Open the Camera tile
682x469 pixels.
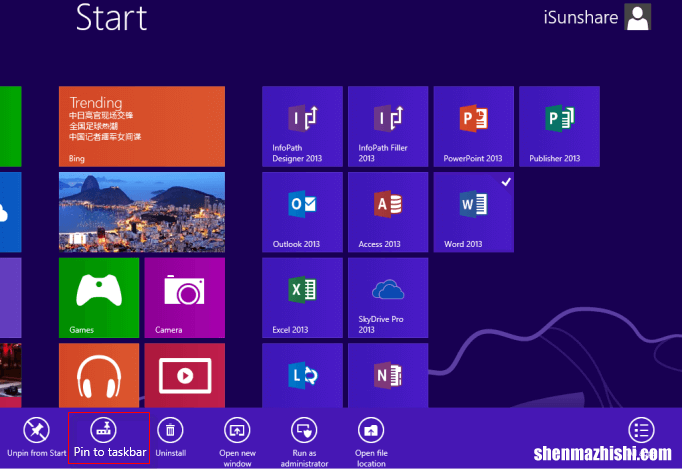click(185, 298)
